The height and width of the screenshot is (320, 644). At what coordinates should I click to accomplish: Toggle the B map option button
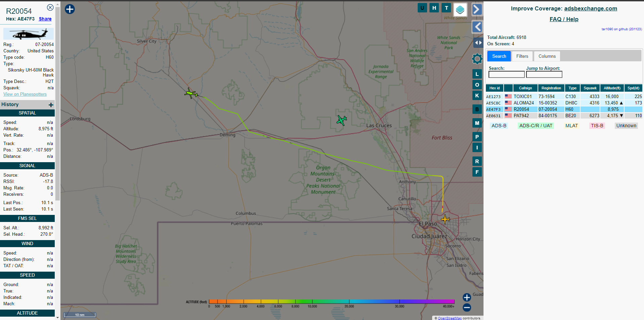477,109
